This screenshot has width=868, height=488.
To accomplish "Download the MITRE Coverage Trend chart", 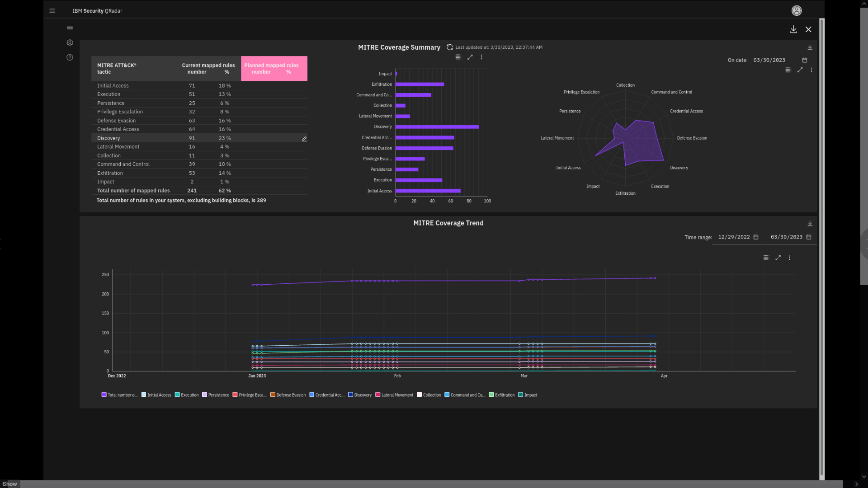I will [x=810, y=224].
